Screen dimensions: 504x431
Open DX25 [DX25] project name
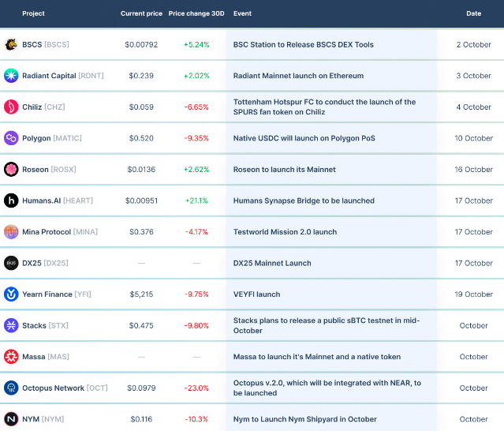coord(45,263)
